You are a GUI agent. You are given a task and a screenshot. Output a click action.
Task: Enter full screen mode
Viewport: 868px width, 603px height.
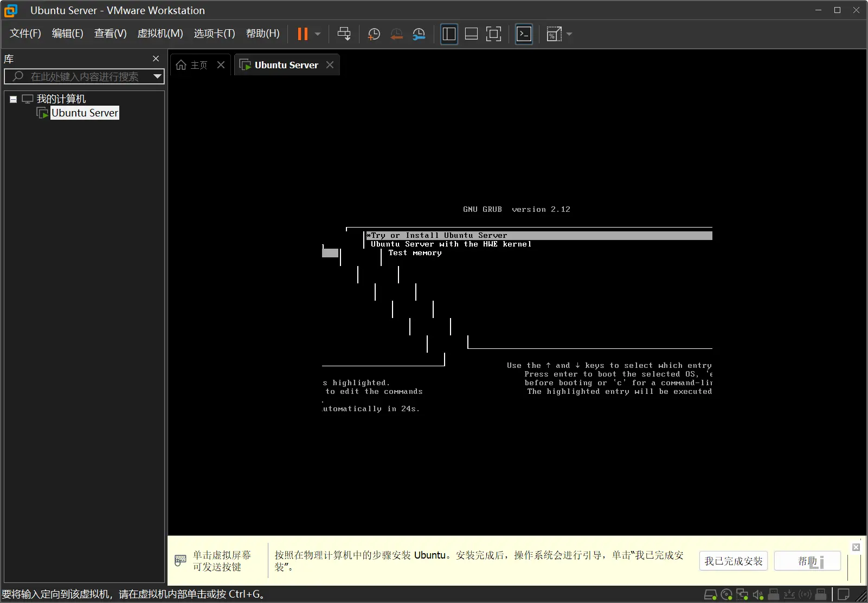coord(493,34)
